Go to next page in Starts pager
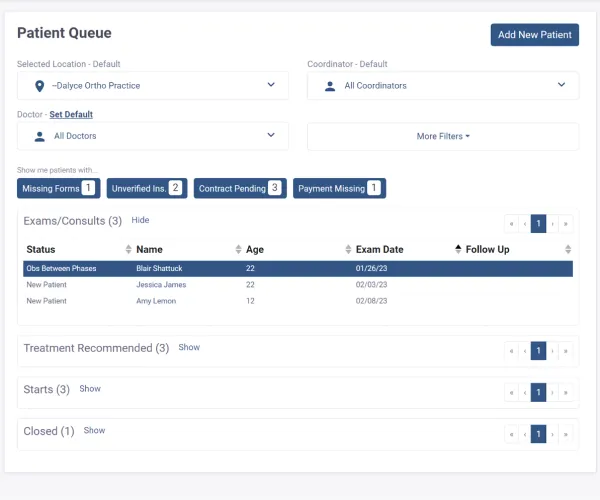 (552, 393)
